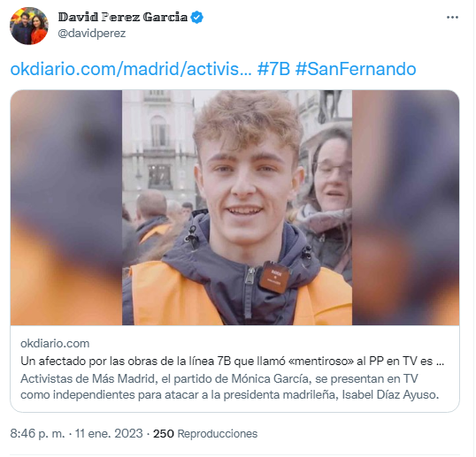476x457 pixels.
Task: View the 250 Reproducciones count
Action: pos(205,434)
